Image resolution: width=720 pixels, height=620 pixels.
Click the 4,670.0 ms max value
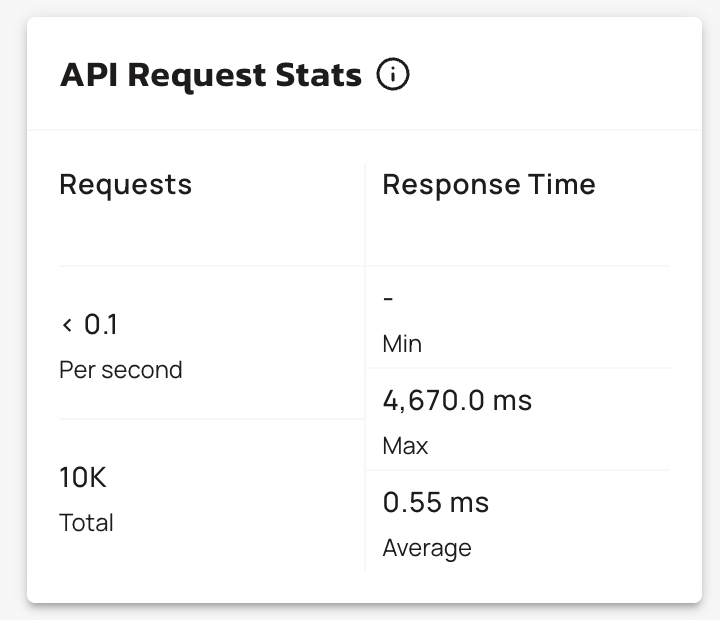(457, 401)
